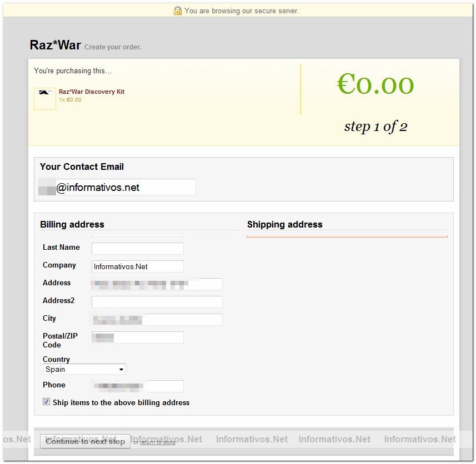Uncheck Ship items to the above billing address
476x464 pixels.
point(47,402)
